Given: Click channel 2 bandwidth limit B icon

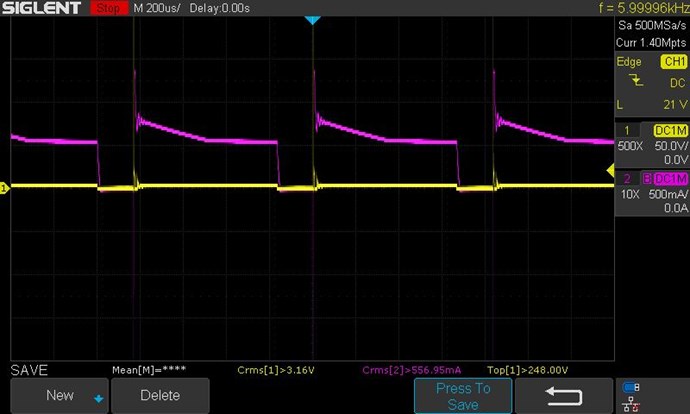Looking at the screenshot, I should tap(647, 179).
